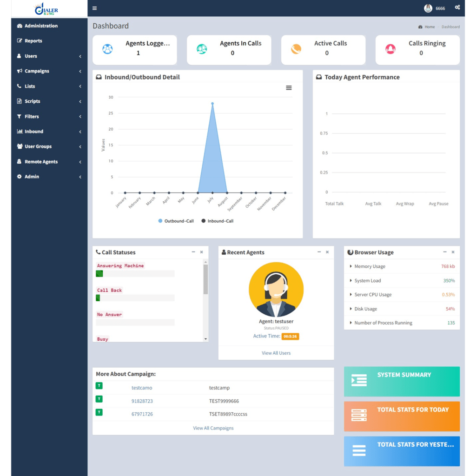Screen dimensions: 476x476
Task: Expand the Disk Usage row
Action: [x=402, y=309]
